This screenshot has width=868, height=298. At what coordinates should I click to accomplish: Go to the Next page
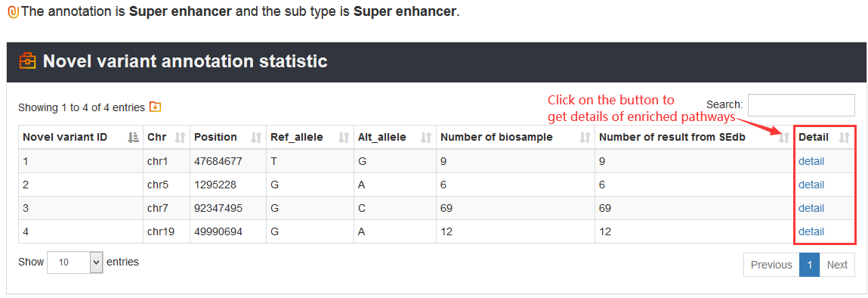tap(837, 265)
